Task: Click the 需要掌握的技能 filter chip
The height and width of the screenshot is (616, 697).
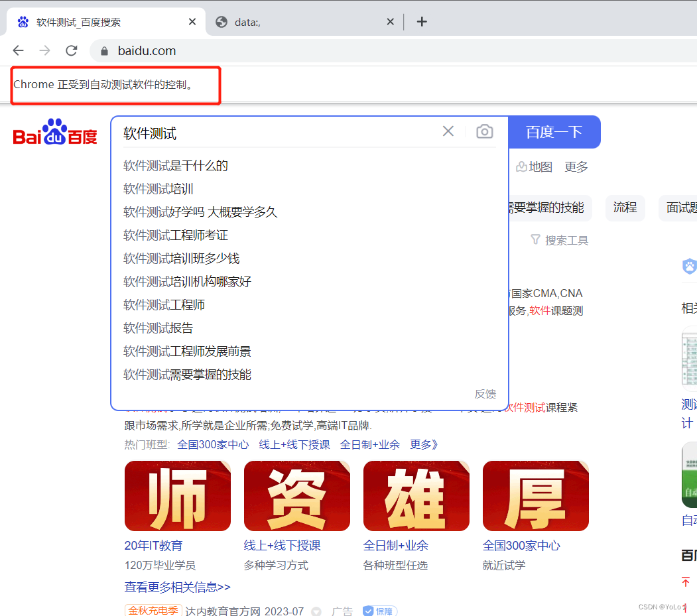Action: pos(550,208)
